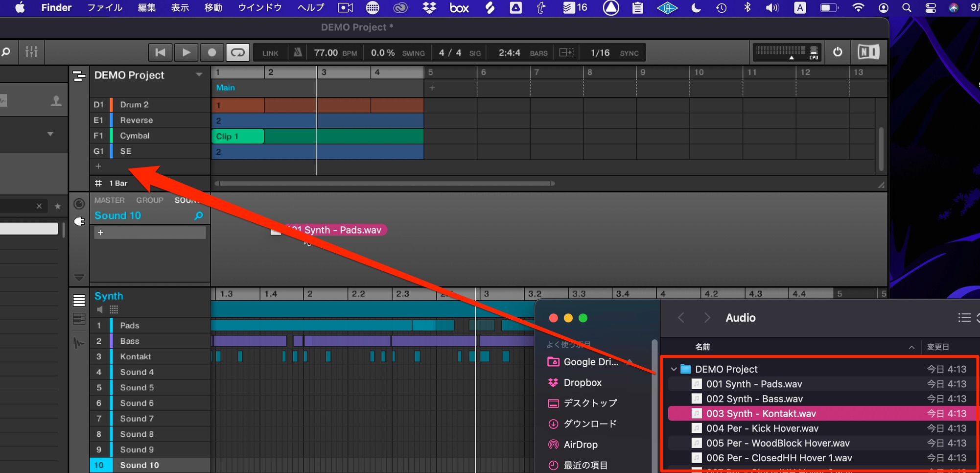The height and width of the screenshot is (473, 980).
Task: Open the piano roll keyboard view icon
Action: click(x=79, y=319)
